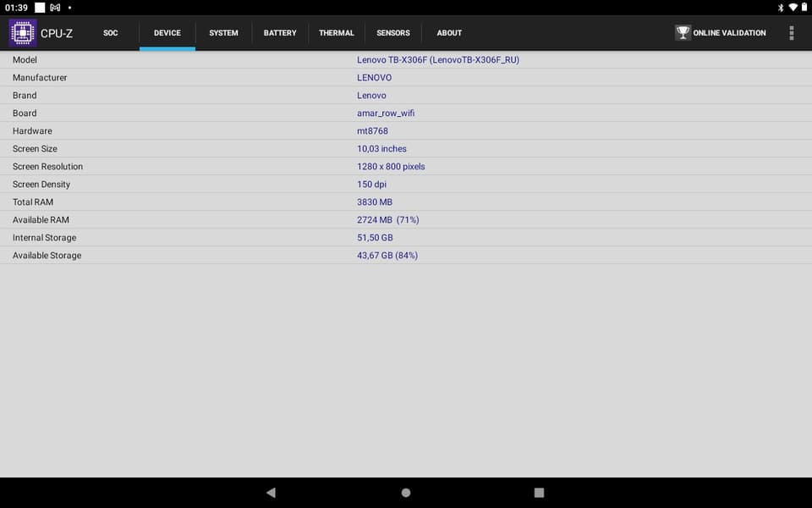Click the CPU-Z title text

(57, 33)
